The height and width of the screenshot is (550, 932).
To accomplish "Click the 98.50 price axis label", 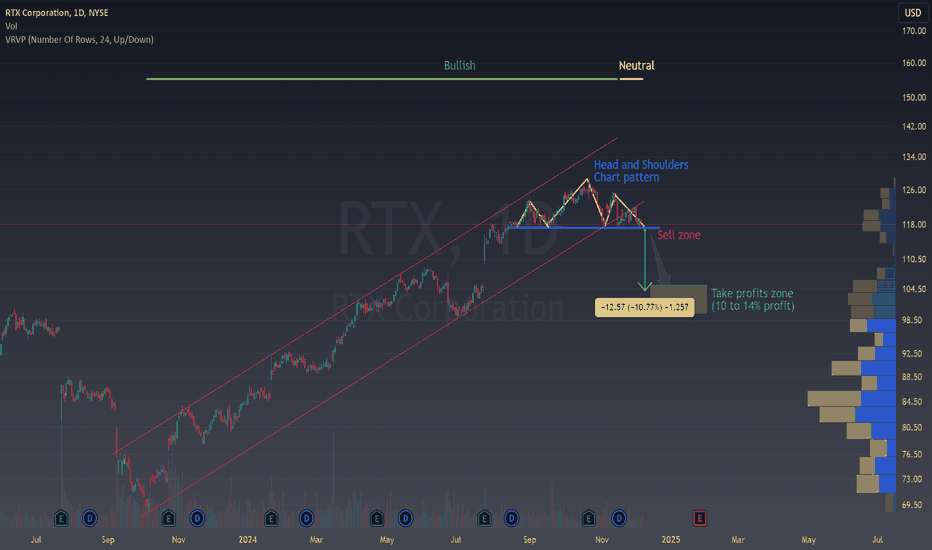I will coord(914,320).
